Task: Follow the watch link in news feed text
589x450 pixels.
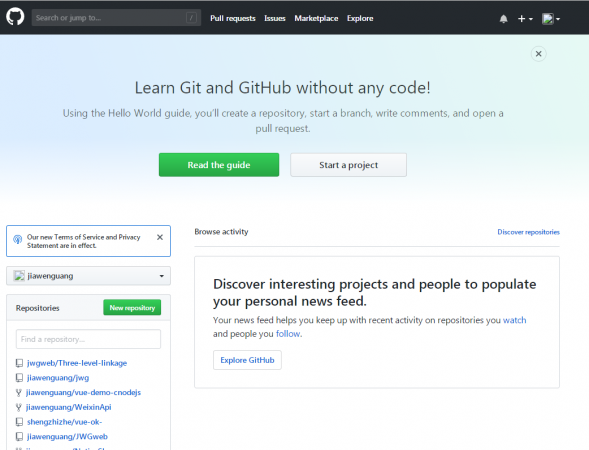Action: tap(515, 320)
